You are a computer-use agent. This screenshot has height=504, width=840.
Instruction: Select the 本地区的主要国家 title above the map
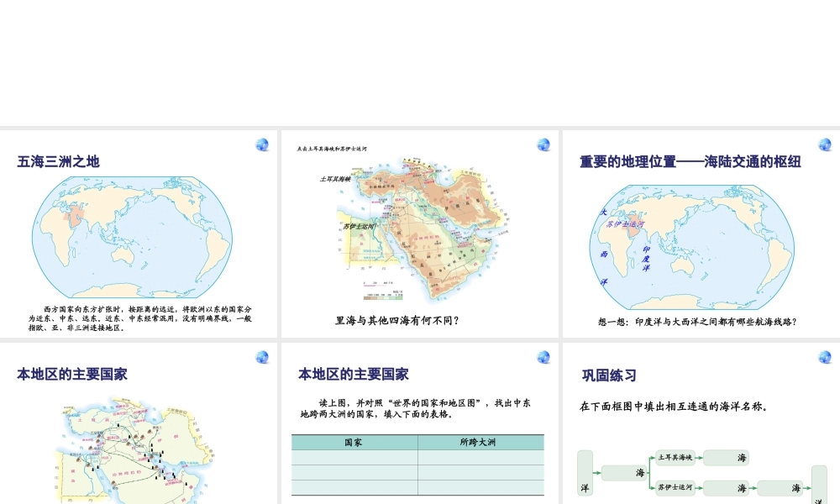click(x=72, y=374)
